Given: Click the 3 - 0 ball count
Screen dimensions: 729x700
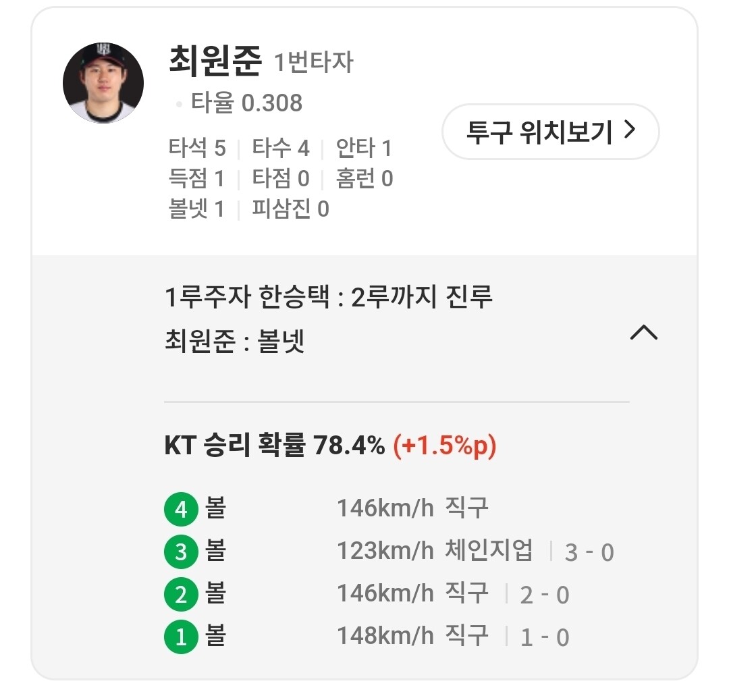Looking at the screenshot, I should pos(589,553).
